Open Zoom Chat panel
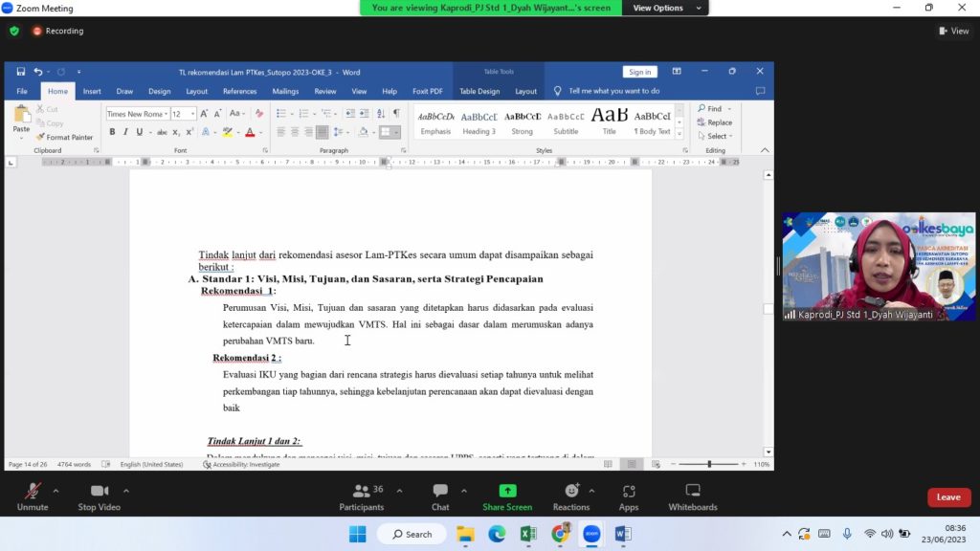The width and height of the screenshot is (980, 551). coord(440,497)
